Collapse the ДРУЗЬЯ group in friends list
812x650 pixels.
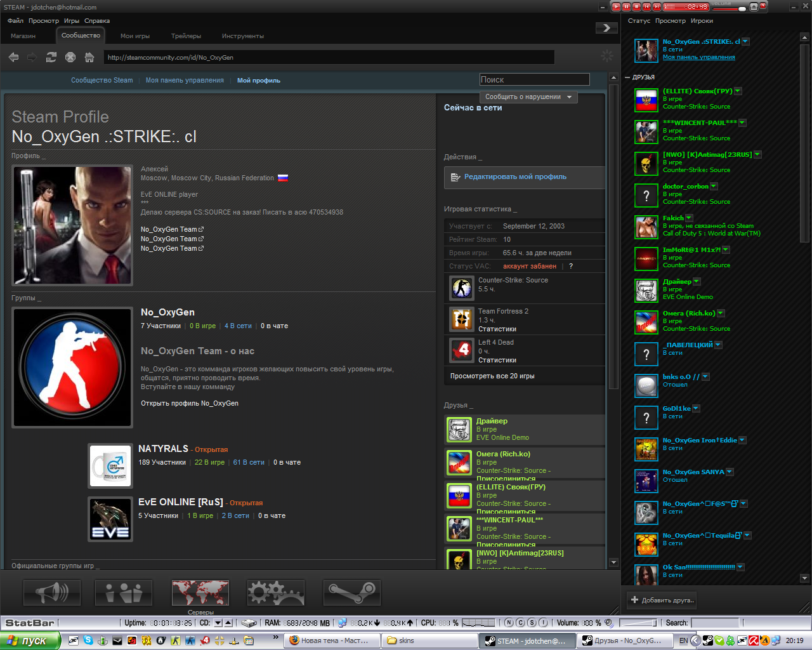coord(627,77)
